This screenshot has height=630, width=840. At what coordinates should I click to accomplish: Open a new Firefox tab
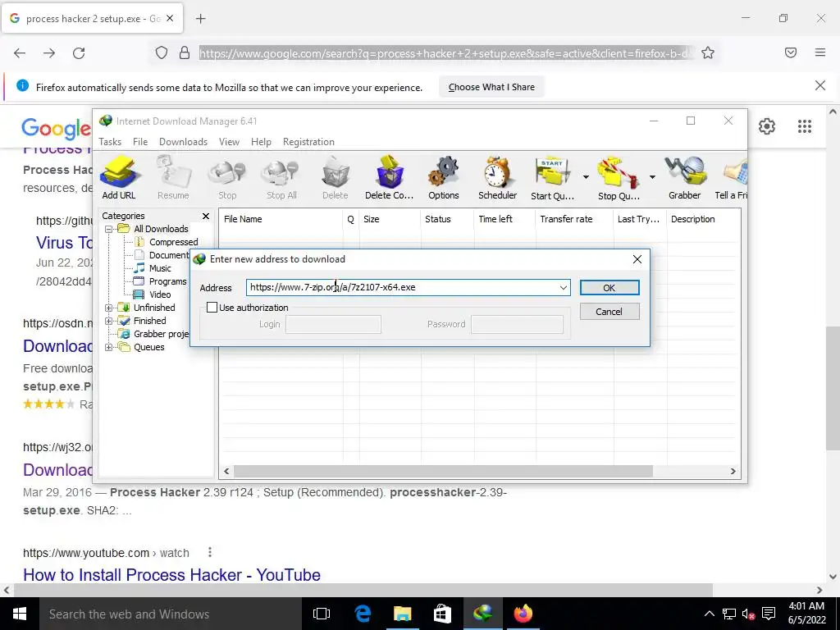pyautogui.click(x=200, y=19)
